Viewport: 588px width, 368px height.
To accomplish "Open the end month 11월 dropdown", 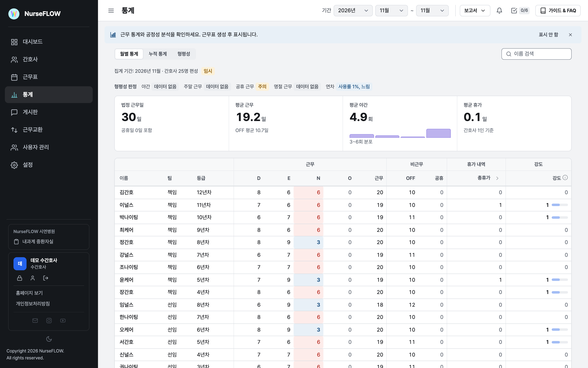I will (x=432, y=10).
